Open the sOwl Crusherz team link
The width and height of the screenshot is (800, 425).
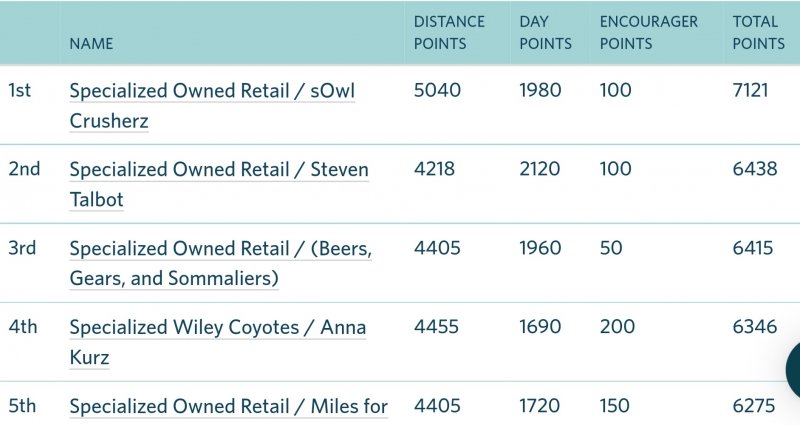(212, 106)
